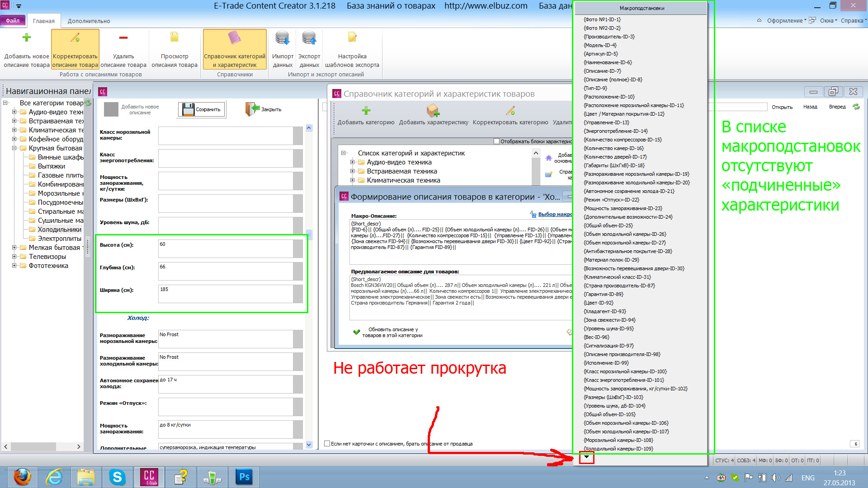
Task: Click the pencil icon Корректировать категорию
Action: (510, 110)
